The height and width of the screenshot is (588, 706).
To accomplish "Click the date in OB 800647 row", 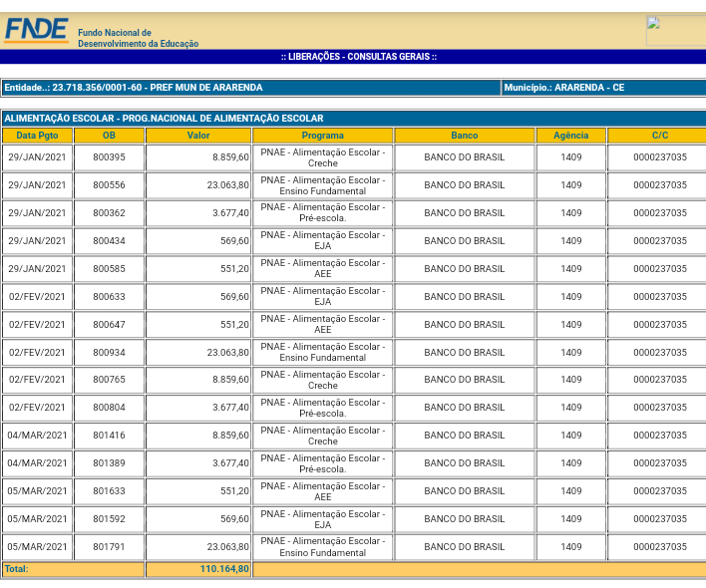I will 37,325.
